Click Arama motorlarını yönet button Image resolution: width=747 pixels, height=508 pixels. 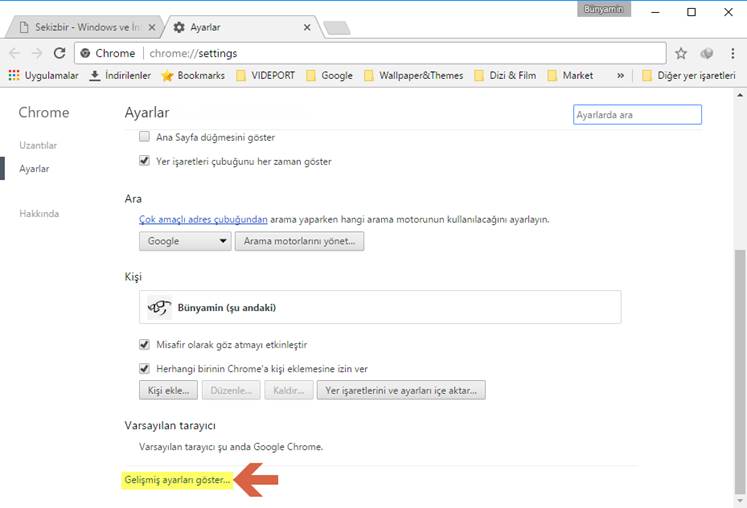(299, 241)
